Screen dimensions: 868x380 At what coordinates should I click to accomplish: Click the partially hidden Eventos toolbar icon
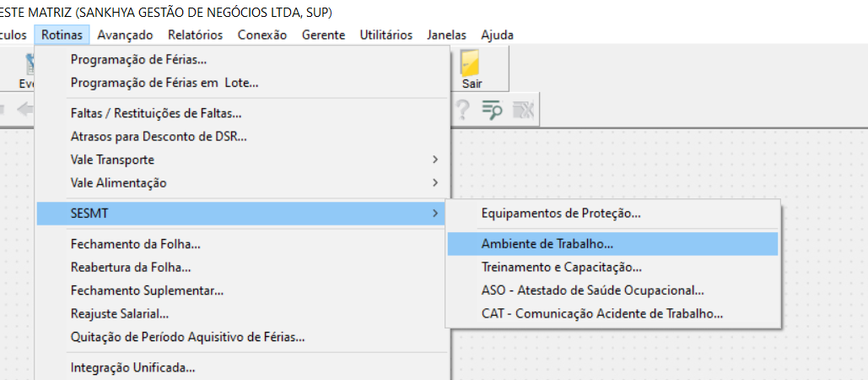pyautogui.click(x=27, y=71)
